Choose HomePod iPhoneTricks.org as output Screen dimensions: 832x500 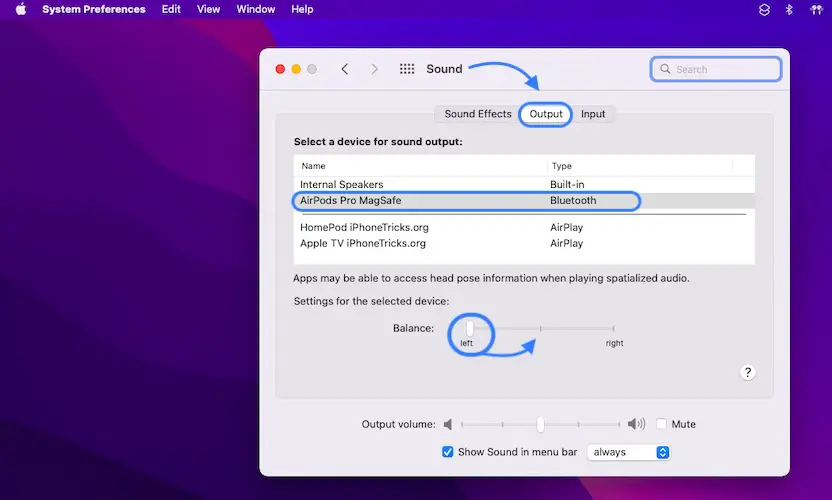[363, 228]
